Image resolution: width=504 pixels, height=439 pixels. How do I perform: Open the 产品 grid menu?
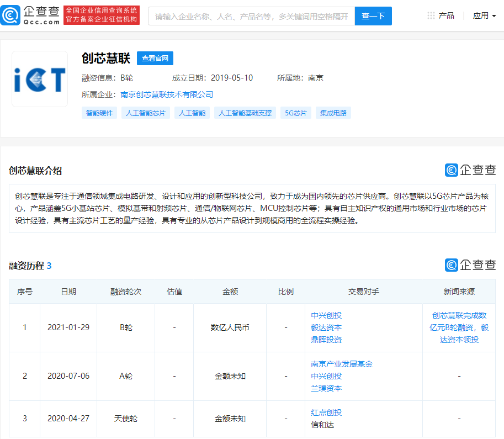click(x=441, y=15)
